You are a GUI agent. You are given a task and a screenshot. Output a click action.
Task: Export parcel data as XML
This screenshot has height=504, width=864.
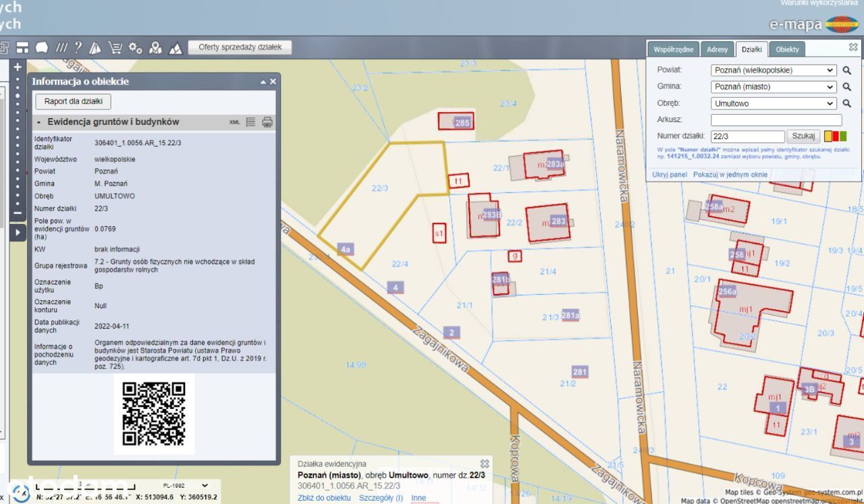point(234,122)
